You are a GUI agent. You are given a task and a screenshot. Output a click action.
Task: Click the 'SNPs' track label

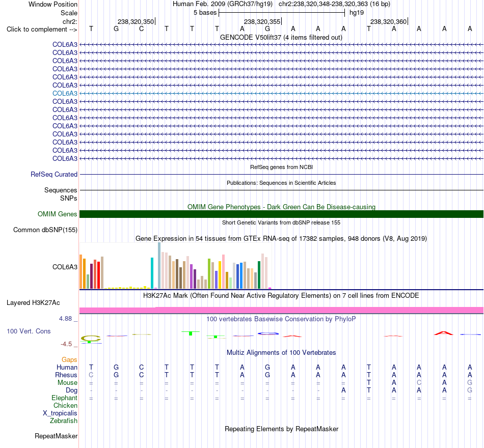pyautogui.click(x=69, y=198)
